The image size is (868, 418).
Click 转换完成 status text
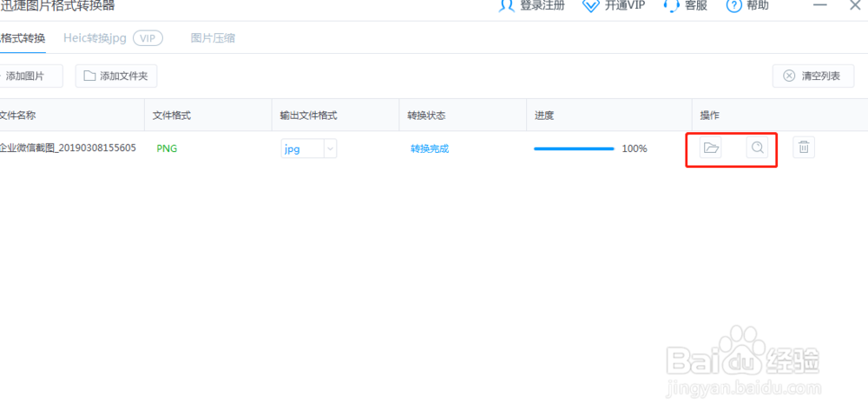point(430,149)
